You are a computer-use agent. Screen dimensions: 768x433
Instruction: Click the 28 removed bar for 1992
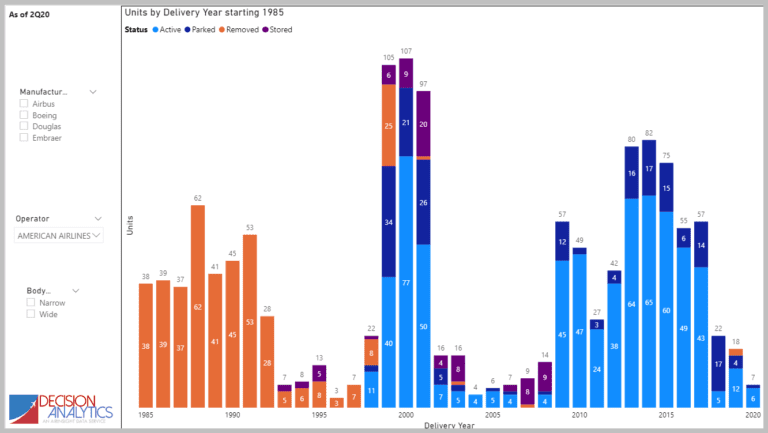point(267,362)
